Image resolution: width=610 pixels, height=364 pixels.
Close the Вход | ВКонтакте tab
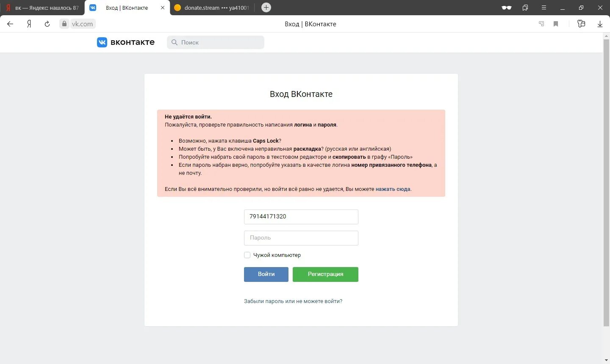click(163, 8)
